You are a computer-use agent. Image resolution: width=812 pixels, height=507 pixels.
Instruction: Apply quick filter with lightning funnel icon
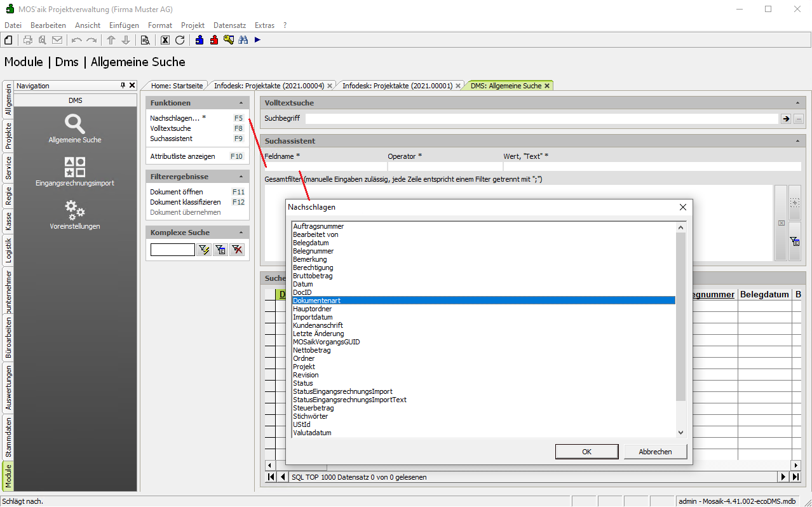pyautogui.click(x=204, y=250)
